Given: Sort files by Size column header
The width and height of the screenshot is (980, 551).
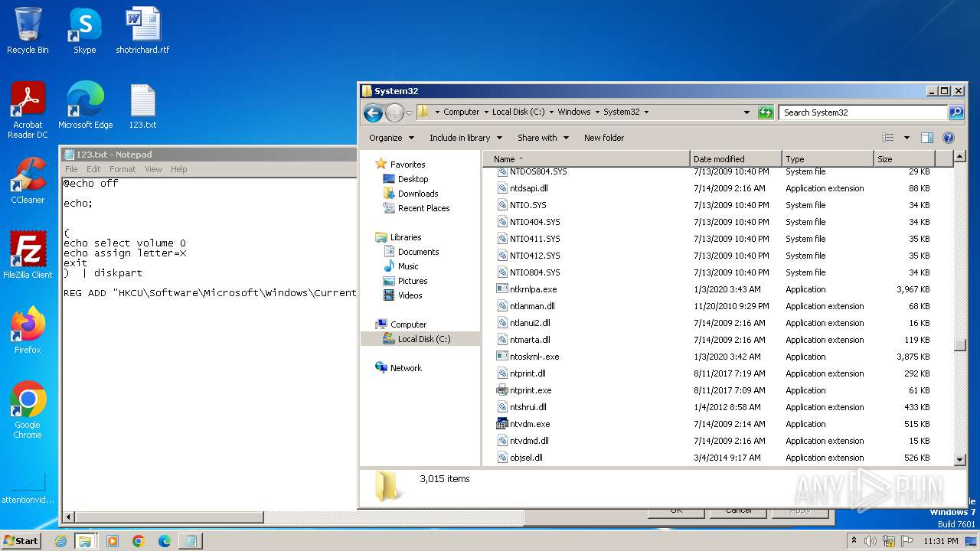Looking at the screenshot, I should click(904, 159).
